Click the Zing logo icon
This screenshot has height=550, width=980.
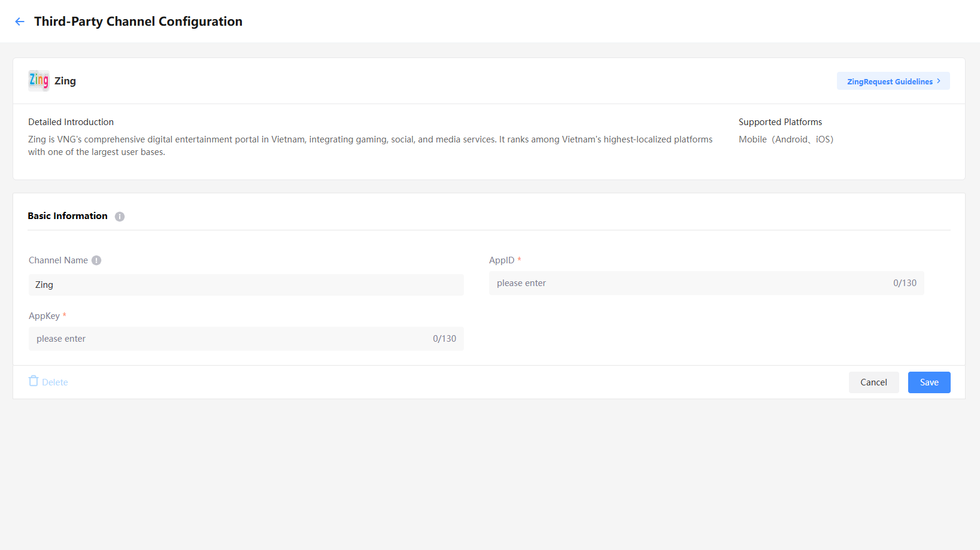39,80
